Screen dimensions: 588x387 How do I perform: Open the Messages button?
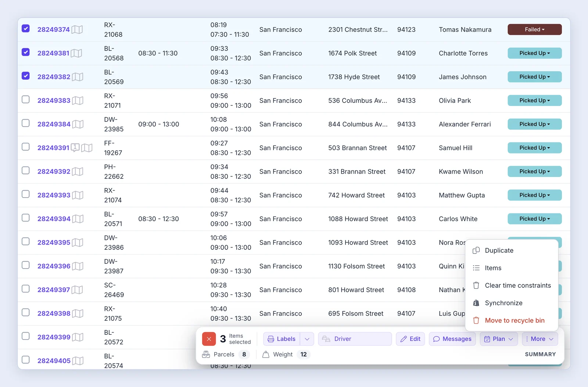click(452, 339)
